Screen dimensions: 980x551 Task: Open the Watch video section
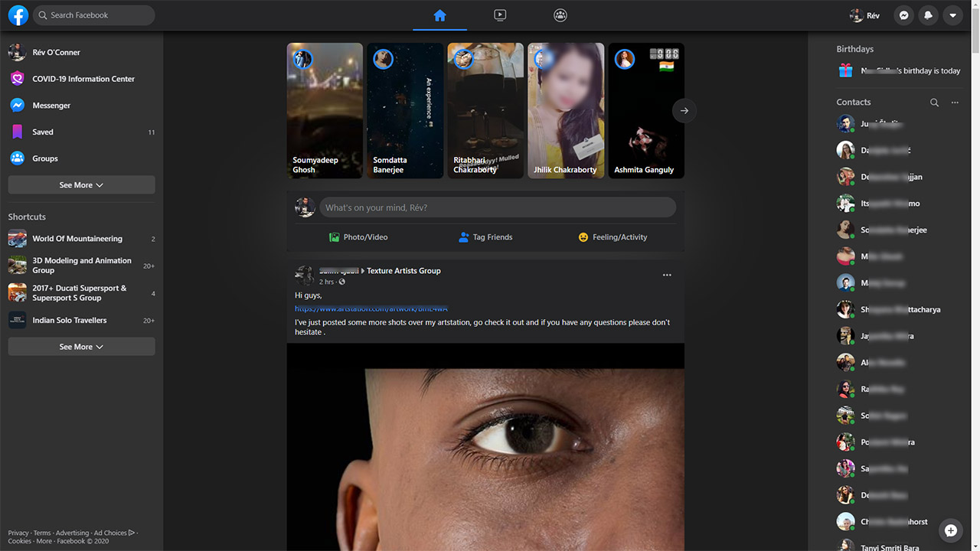500,15
